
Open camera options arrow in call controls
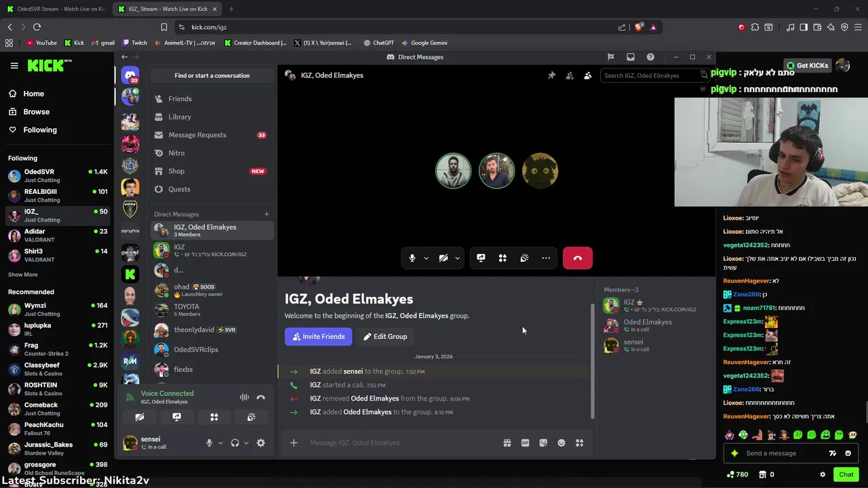(457, 258)
